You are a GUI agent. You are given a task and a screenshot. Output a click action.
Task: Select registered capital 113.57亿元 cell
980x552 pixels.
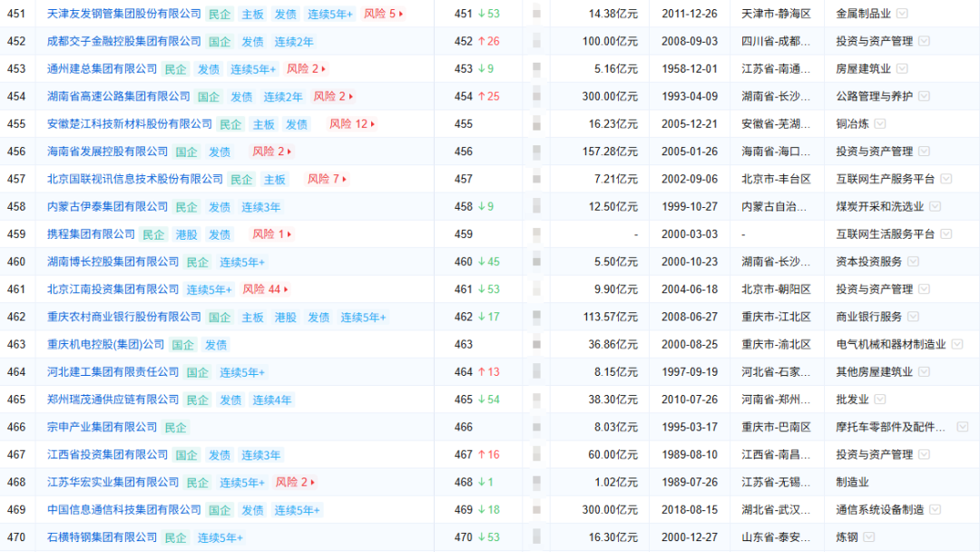pyautogui.click(x=610, y=316)
